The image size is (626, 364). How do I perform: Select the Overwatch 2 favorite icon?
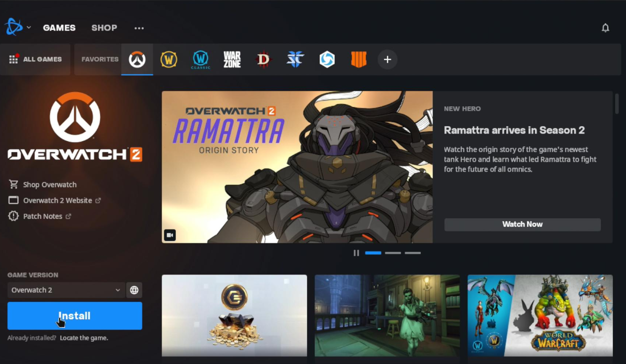pyautogui.click(x=137, y=59)
